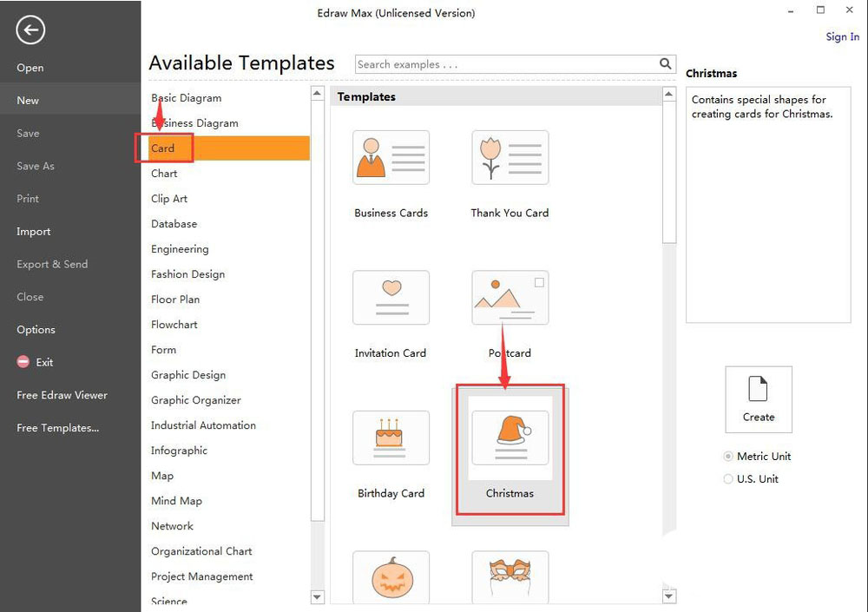Select the Card category

(x=228, y=148)
